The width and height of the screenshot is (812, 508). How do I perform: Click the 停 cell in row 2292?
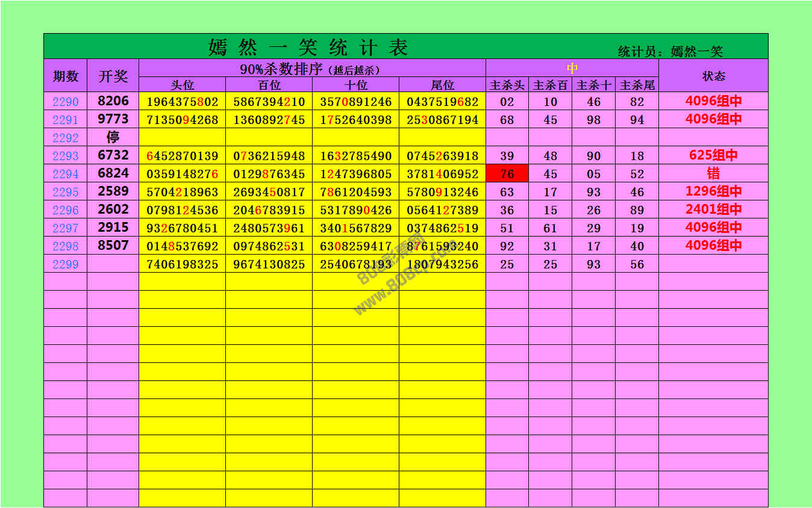click(113, 137)
